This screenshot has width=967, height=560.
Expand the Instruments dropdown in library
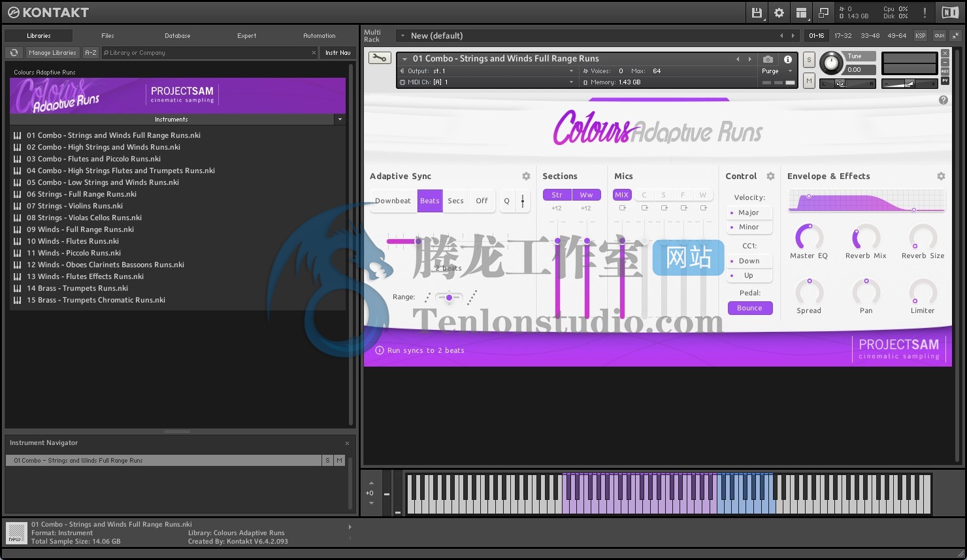340,120
